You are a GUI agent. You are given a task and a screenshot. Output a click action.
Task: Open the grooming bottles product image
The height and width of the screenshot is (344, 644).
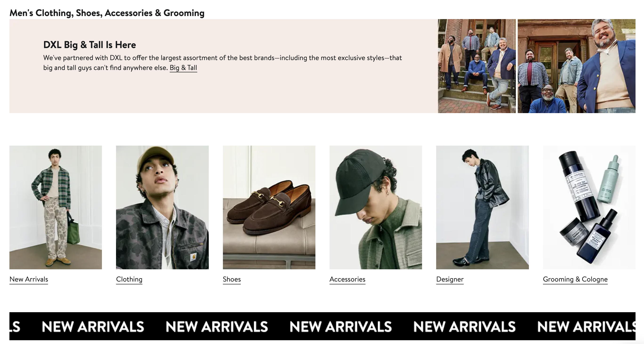(x=589, y=207)
